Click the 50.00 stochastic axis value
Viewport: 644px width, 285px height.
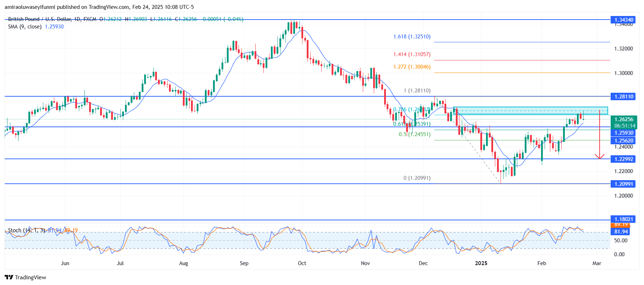[x=621, y=241]
